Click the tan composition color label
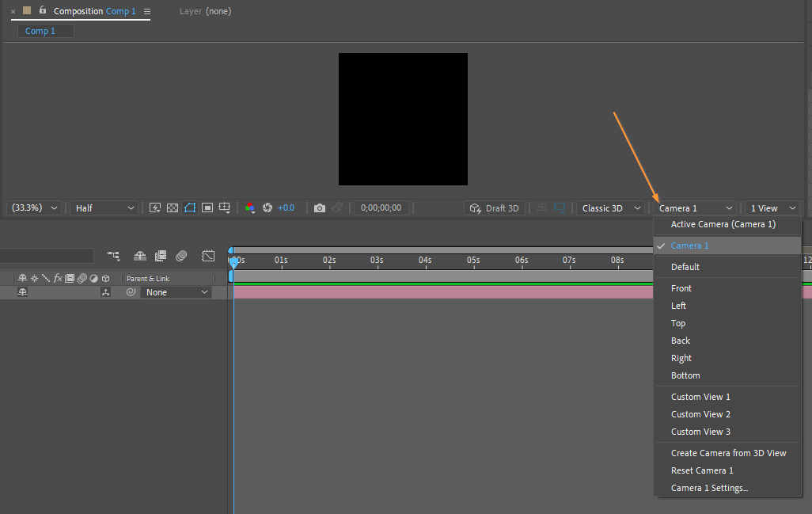 tap(27, 10)
